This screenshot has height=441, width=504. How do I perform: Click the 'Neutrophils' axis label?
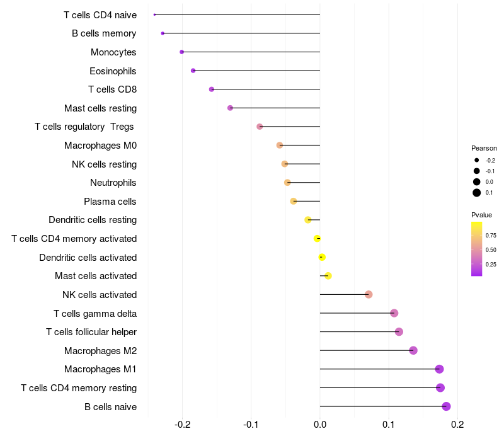coord(113,183)
